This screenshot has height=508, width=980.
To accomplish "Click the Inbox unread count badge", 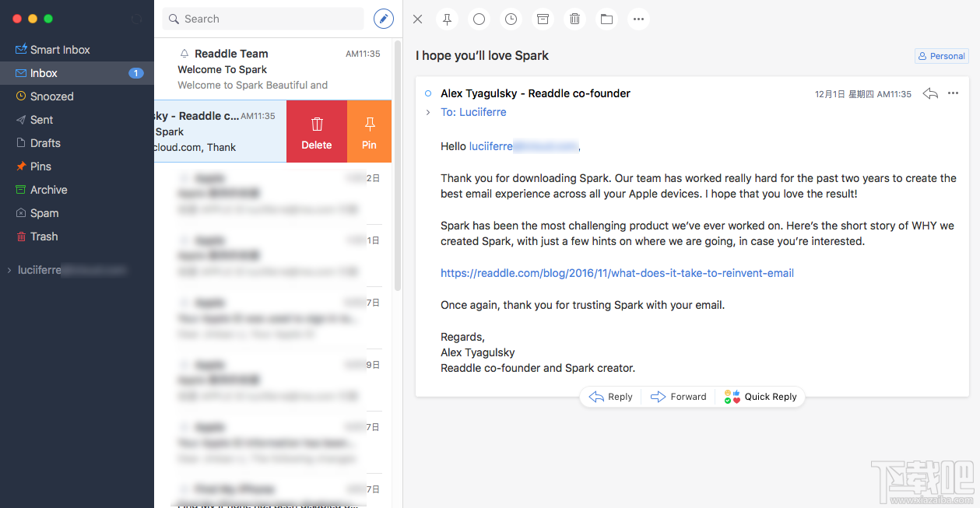I will point(135,73).
